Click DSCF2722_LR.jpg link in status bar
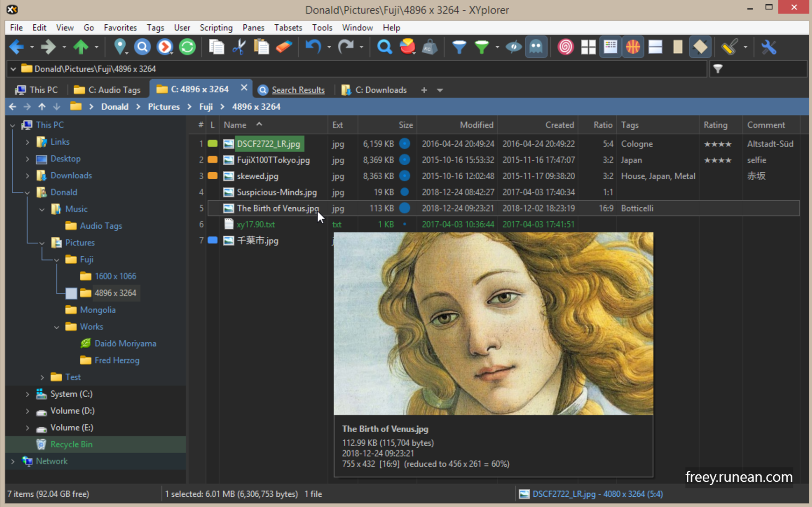Screen dimensions: 812x507 pyautogui.click(x=598, y=494)
